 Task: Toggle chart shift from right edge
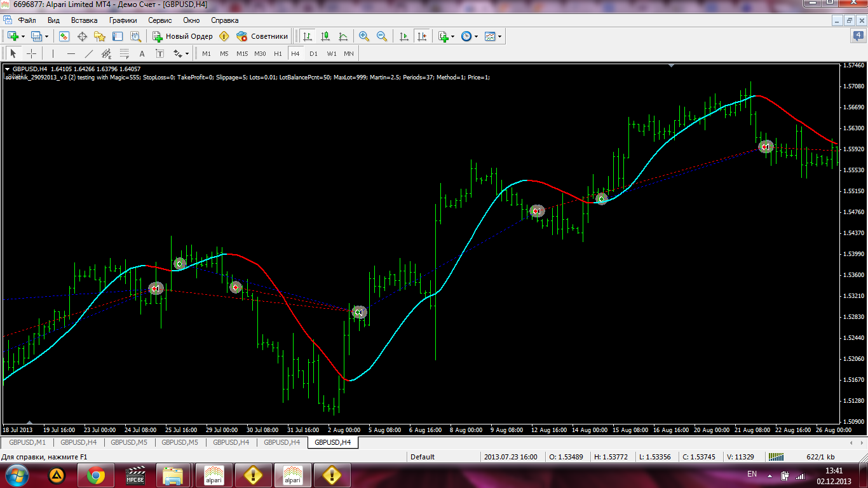coord(422,36)
